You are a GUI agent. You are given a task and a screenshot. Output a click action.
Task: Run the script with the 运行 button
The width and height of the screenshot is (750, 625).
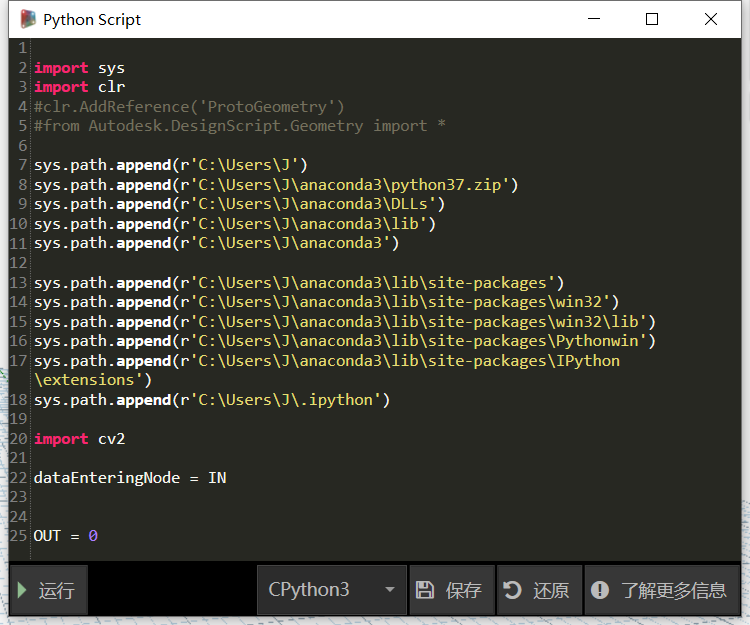(x=48, y=590)
